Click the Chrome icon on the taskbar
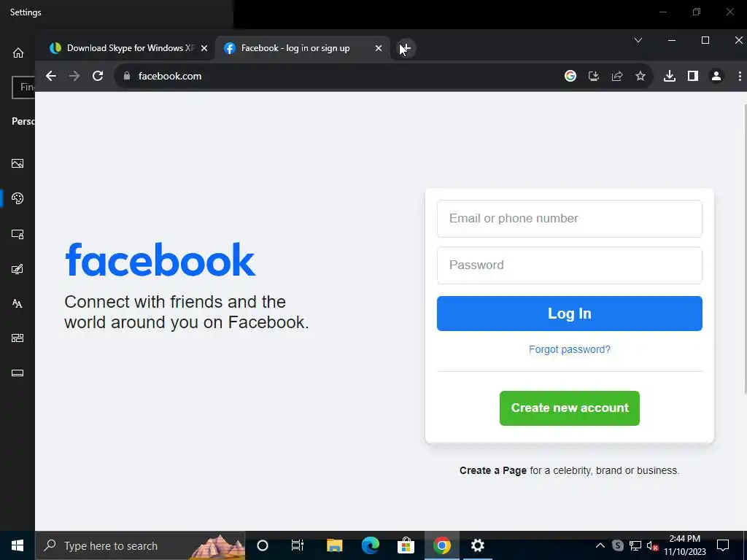The width and height of the screenshot is (747, 560). [441, 545]
